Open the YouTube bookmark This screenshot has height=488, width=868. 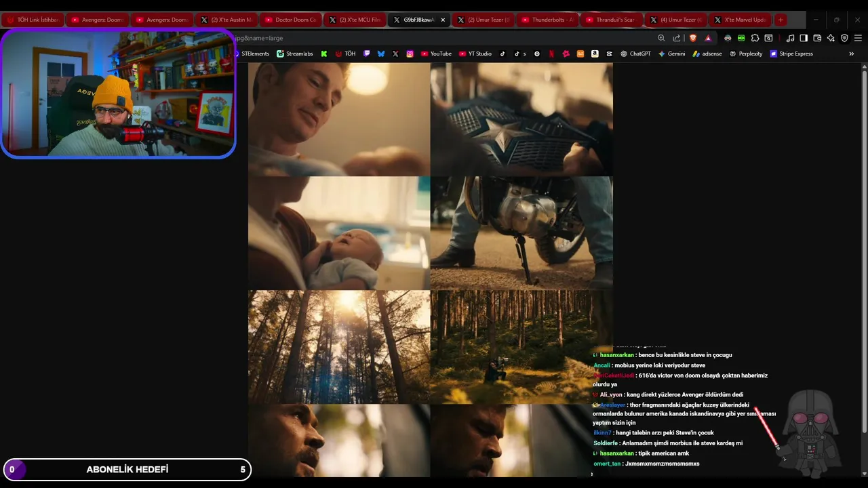(436, 54)
